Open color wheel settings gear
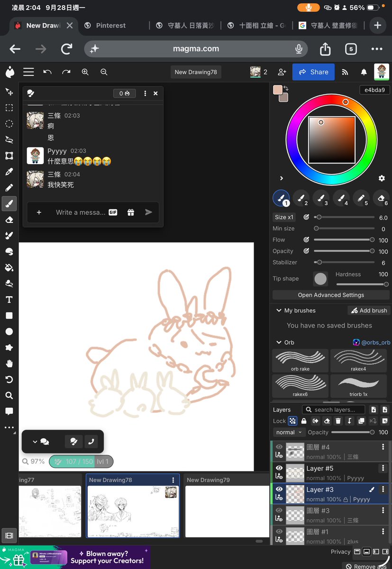Viewport: 392px width, 569px height. 382,178
